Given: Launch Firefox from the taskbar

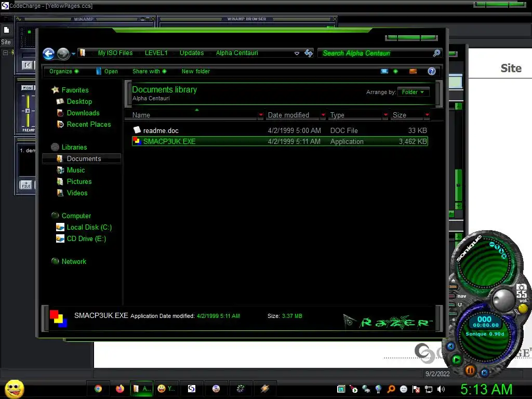Looking at the screenshot, I should [x=120, y=389].
